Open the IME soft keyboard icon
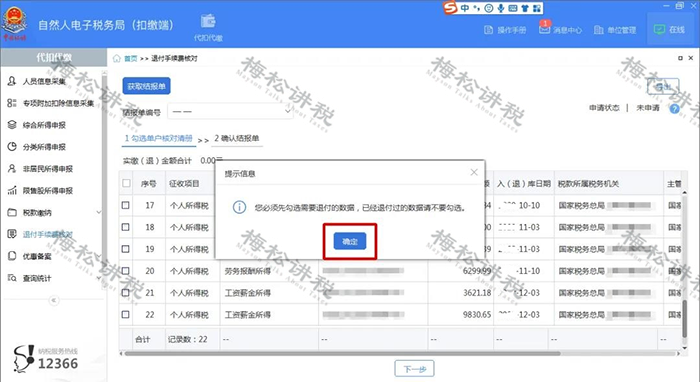Viewport: 700px width, 382px height. (x=513, y=8)
